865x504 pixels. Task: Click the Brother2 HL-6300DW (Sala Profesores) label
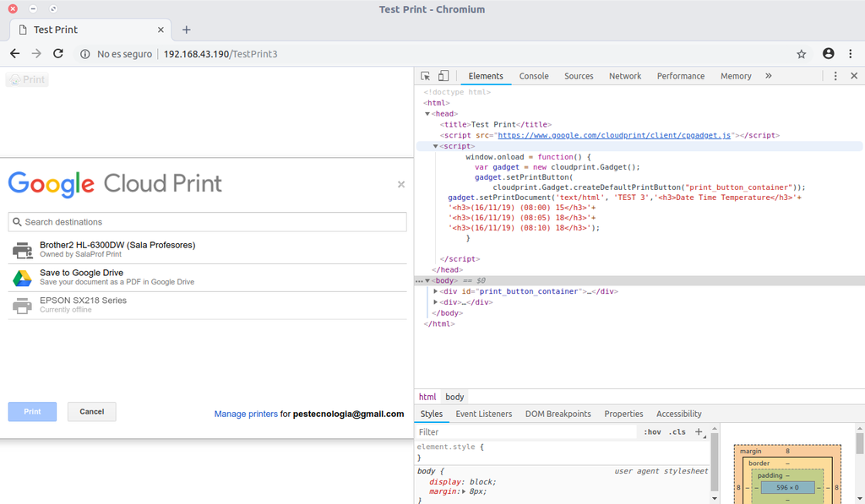[x=117, y=245]
